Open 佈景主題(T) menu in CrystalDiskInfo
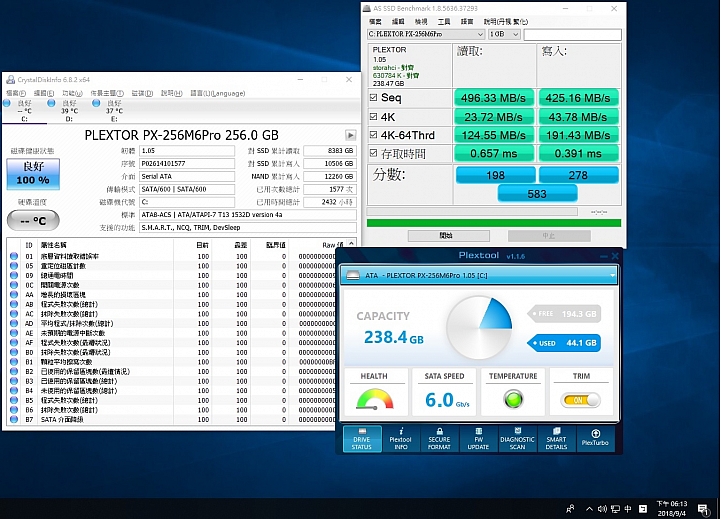The height and width of the screenshot is (519, 721). tap(107, 93)
